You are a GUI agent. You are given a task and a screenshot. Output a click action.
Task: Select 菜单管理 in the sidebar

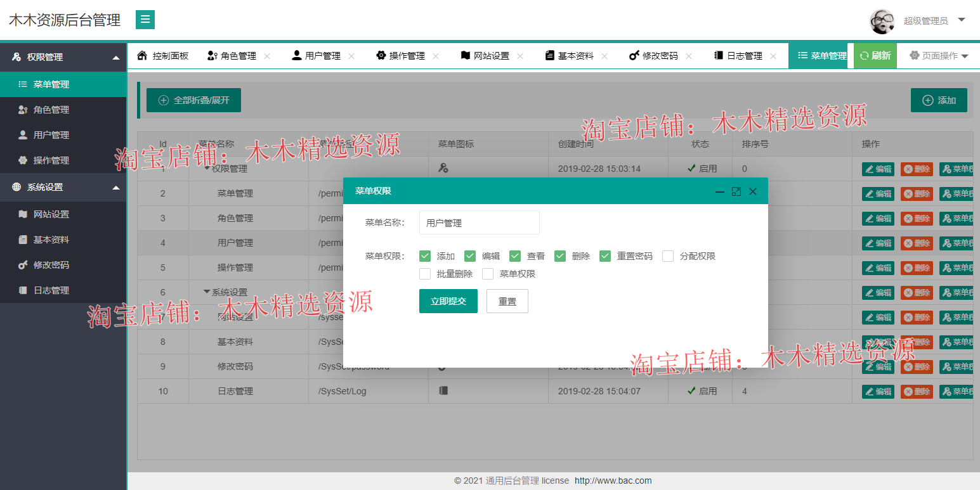(63, 84)
